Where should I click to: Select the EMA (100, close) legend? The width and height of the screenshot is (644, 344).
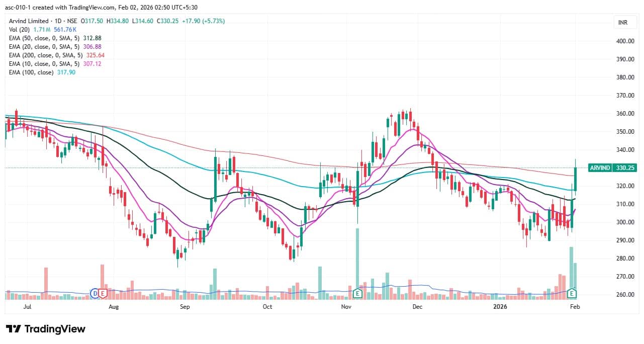pyautogui.click(x=31, y=72)
